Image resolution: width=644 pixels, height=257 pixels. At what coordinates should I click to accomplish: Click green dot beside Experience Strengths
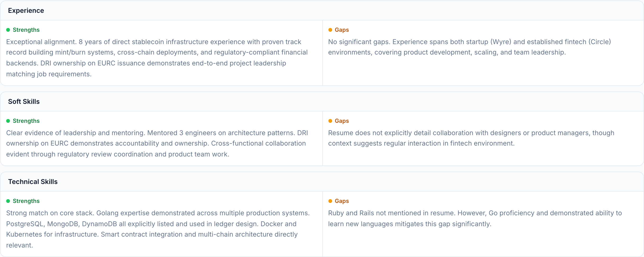coord(8,30)
